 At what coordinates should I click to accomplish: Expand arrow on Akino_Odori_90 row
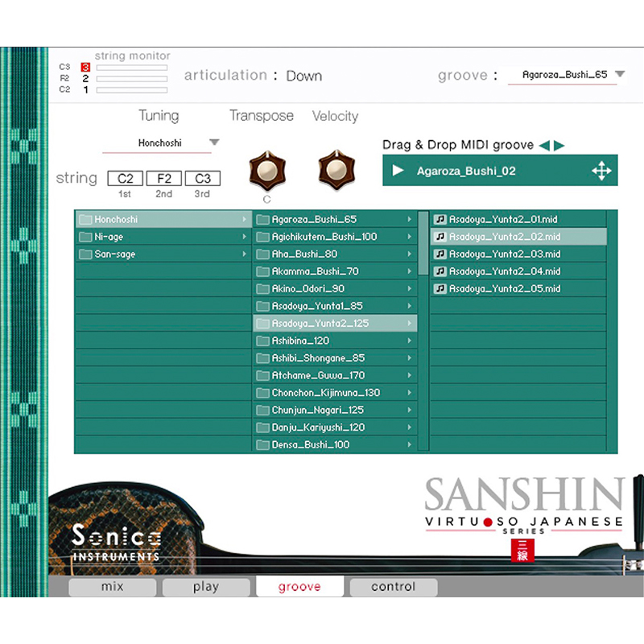tap(410, 289)
